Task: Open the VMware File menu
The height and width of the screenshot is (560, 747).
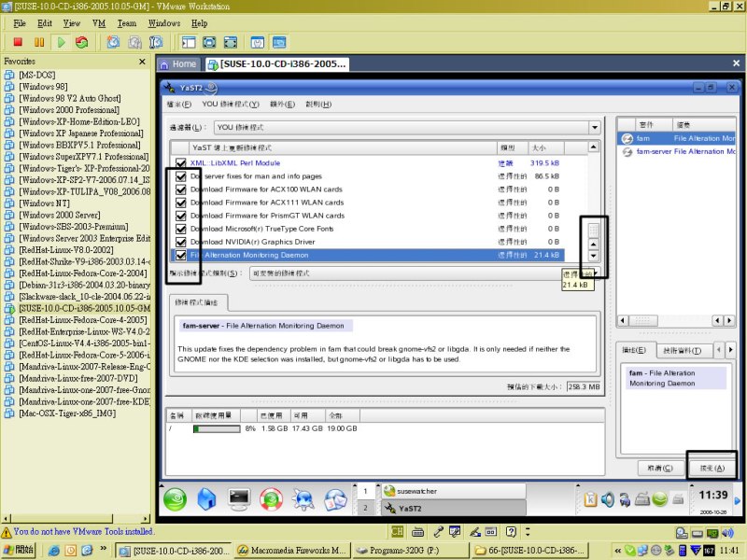Action: pos(20,23)
